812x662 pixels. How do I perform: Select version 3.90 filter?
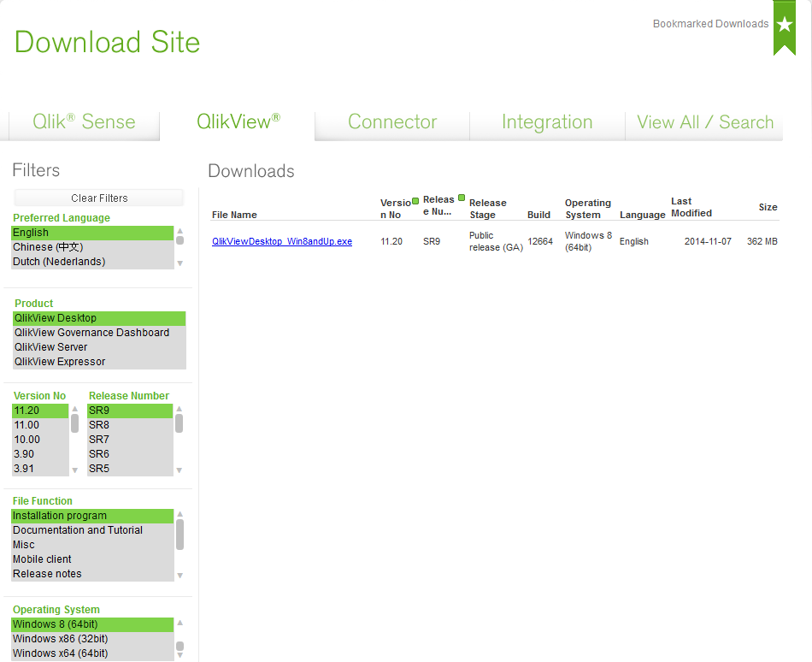(40, 454)
